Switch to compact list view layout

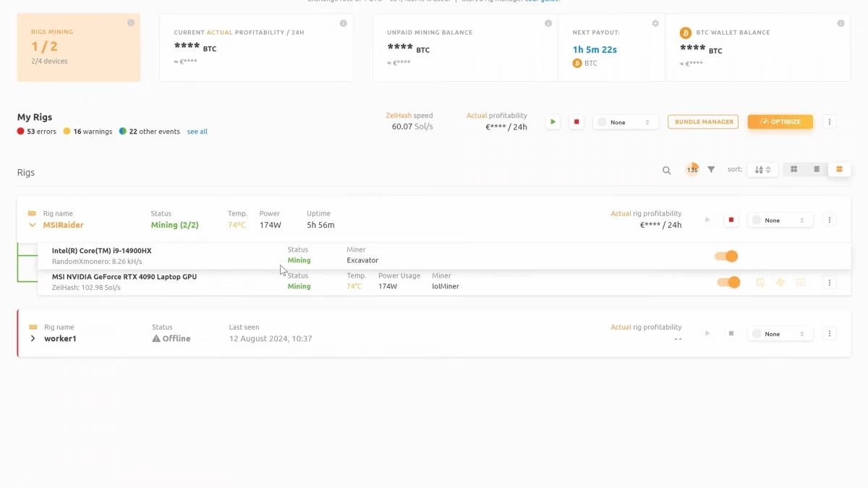point(817,169)
